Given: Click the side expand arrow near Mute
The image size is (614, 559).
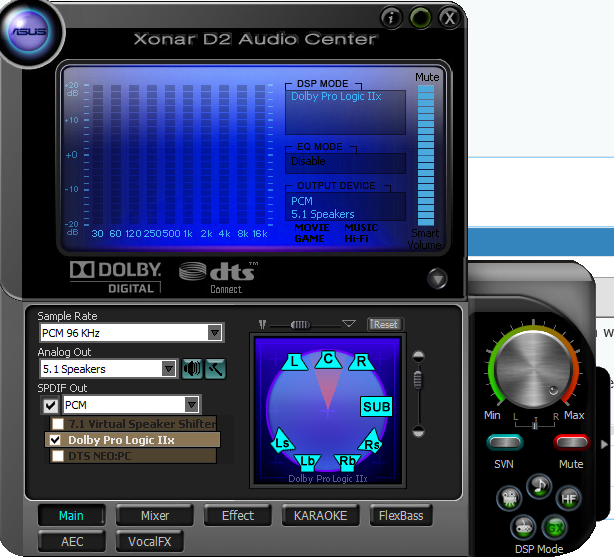Looking at the screenshot, I should pos(604,444).
